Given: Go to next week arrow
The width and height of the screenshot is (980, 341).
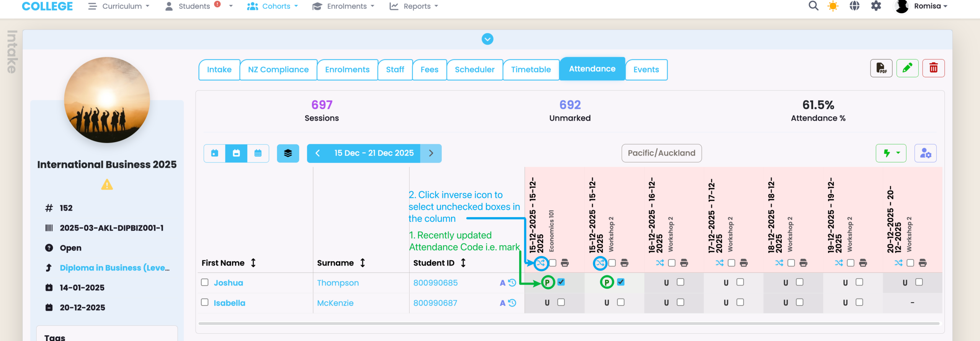Looking at the screenshot, I should (431, 153).
